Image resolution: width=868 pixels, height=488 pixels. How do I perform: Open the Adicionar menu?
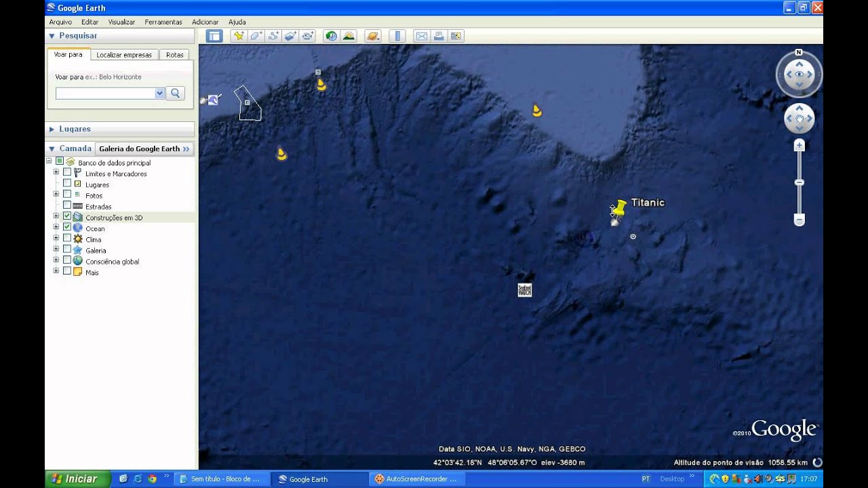click(x=205, y=22)
